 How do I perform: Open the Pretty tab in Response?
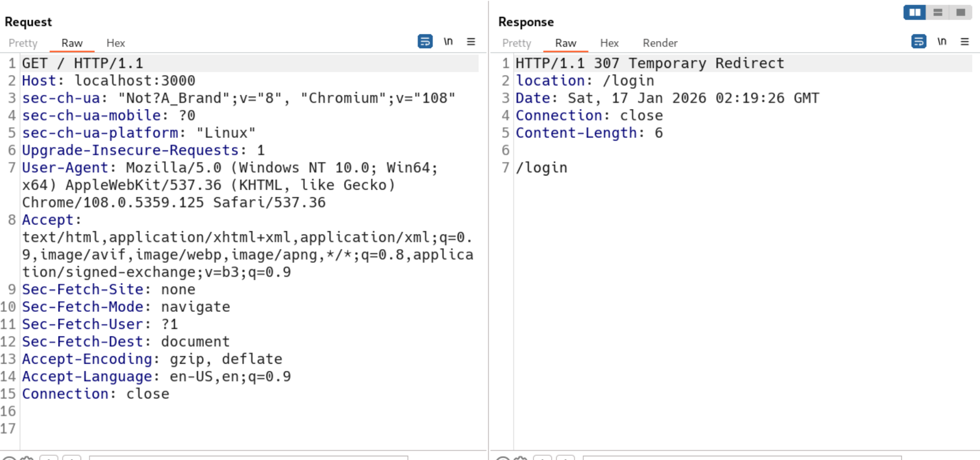(x=516, y=43)
